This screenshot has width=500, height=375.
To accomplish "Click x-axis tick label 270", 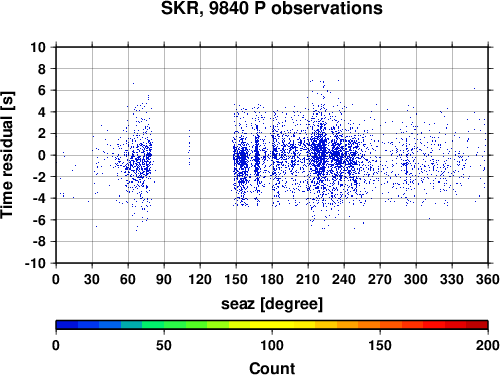I will tap(380, 279).
